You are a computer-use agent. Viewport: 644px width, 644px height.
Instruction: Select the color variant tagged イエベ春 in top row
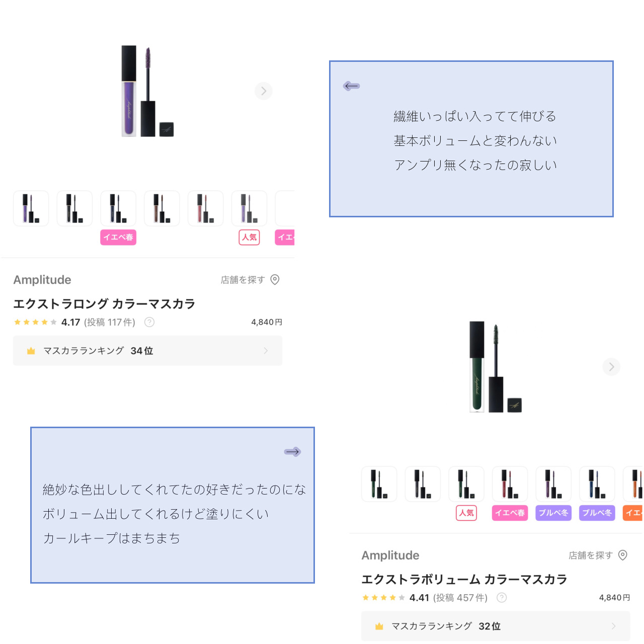[118, 208]
